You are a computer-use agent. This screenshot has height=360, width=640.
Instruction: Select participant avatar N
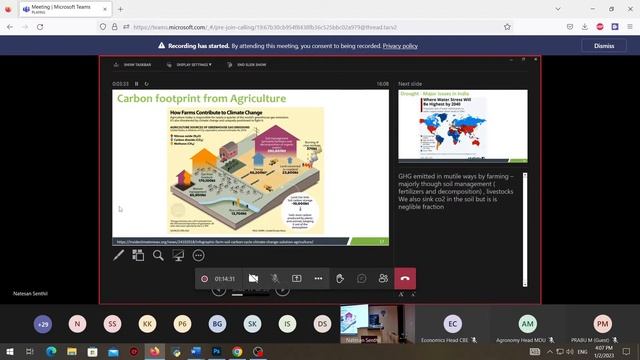tap(78, 324)
